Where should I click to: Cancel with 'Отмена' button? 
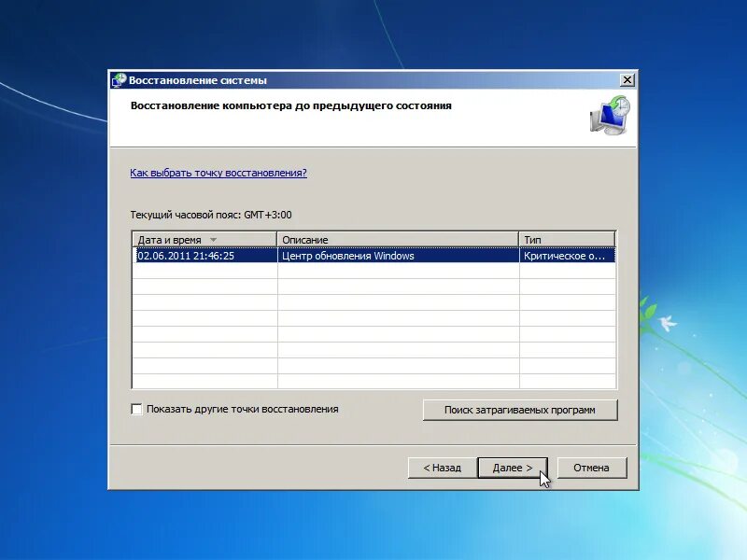click(x=591, y=469)
